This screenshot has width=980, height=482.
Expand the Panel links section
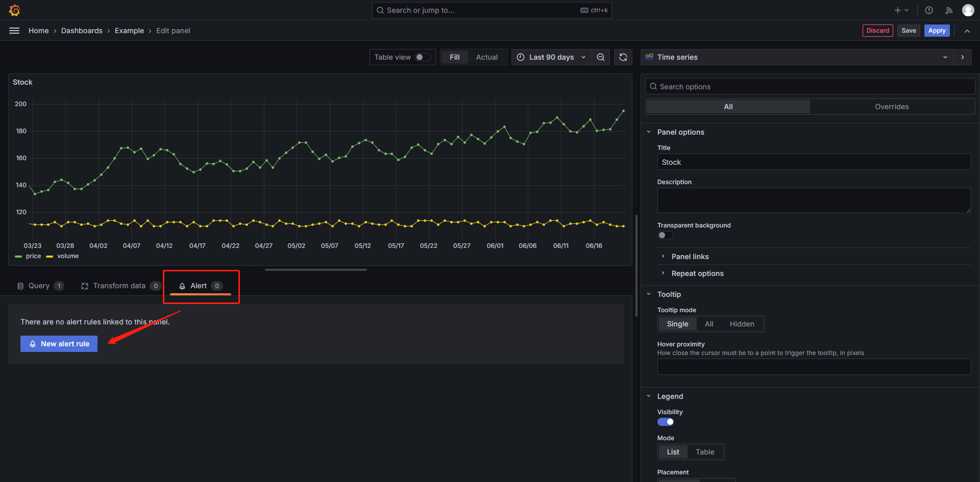click(x=690, y=257)
